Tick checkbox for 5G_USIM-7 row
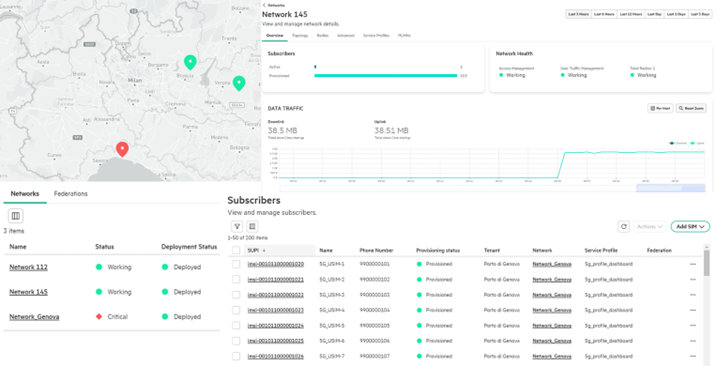The height and width of the screenshot is (366, 716). coord(236,356)
